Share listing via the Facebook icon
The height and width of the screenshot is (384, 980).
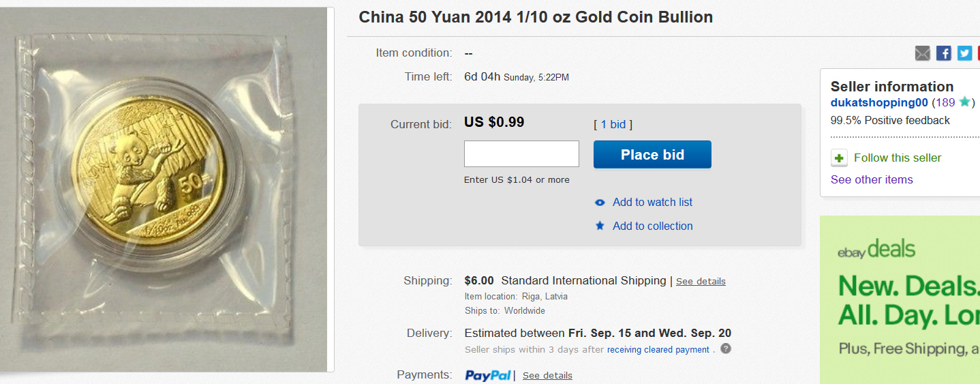(943, 53)
